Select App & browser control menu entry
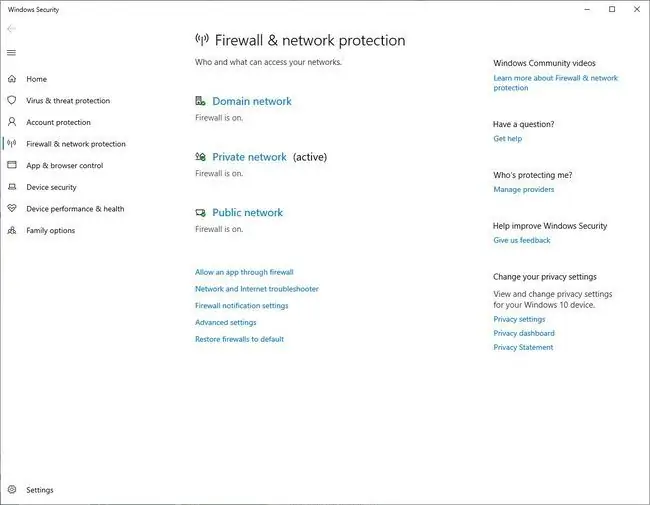This screenshot has width=650, height=505. [65, 165]
